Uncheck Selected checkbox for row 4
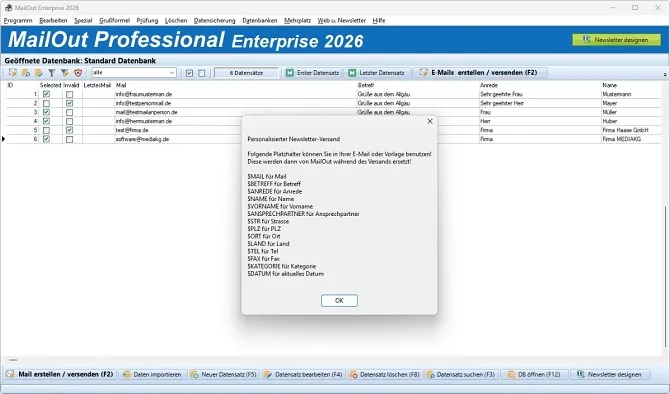670x394 pixels. tap(47, 121)
